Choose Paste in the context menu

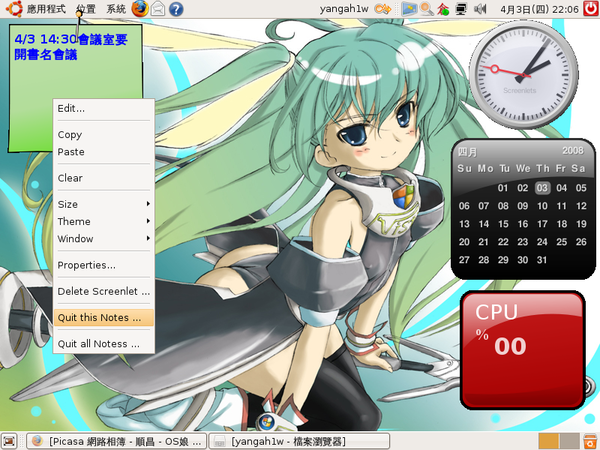click(104, 152)
